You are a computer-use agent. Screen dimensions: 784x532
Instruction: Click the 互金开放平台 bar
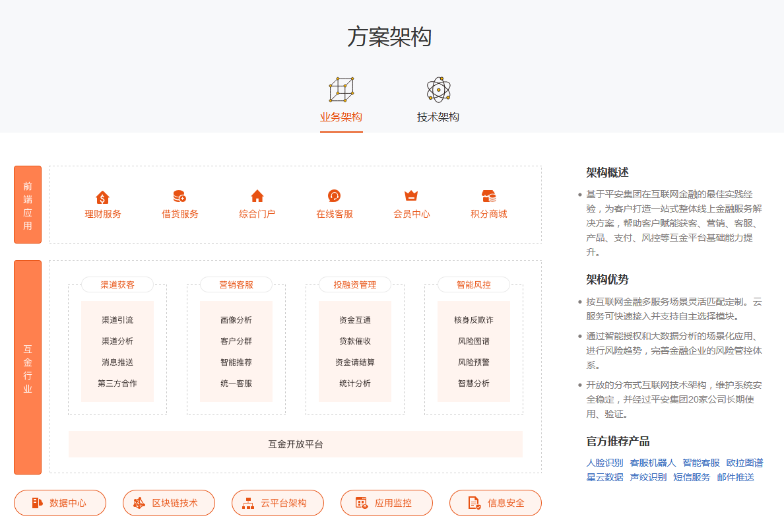(x=296, y=444)
